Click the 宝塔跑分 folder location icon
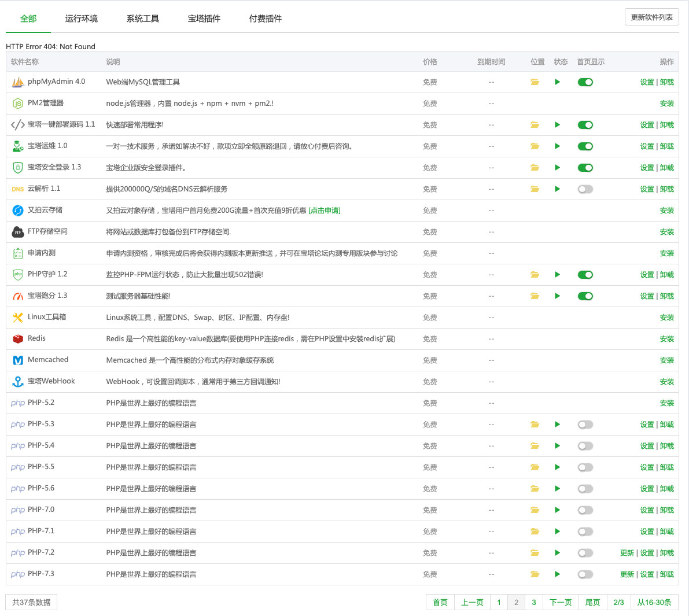 click(535, 296)
